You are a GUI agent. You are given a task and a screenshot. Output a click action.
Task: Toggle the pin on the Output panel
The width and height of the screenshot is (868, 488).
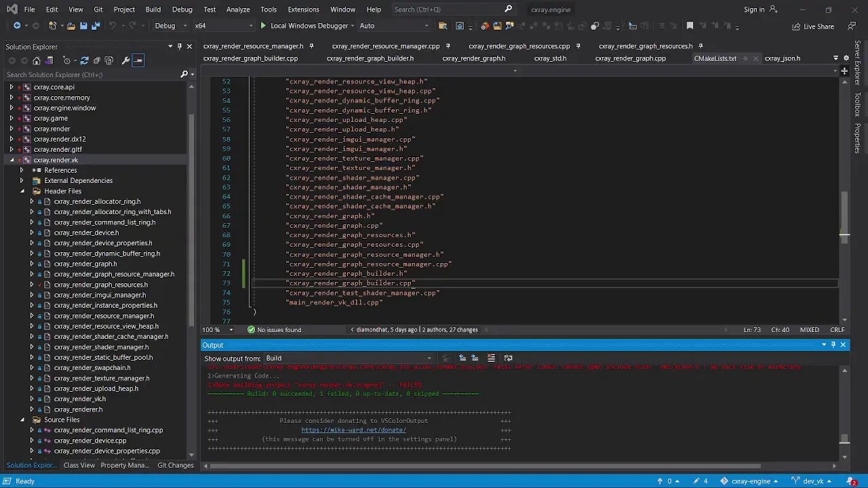pos(833,344)
